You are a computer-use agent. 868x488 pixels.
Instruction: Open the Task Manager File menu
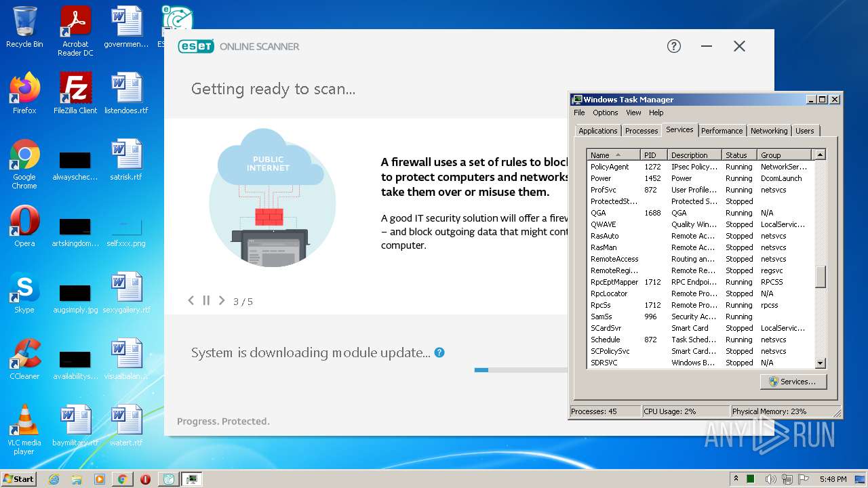(579, 113)
